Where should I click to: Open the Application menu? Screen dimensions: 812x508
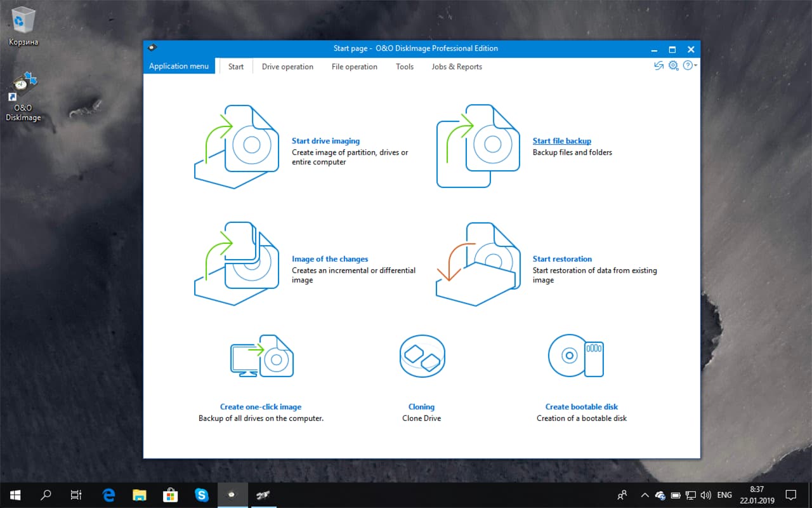pos(179,66)
